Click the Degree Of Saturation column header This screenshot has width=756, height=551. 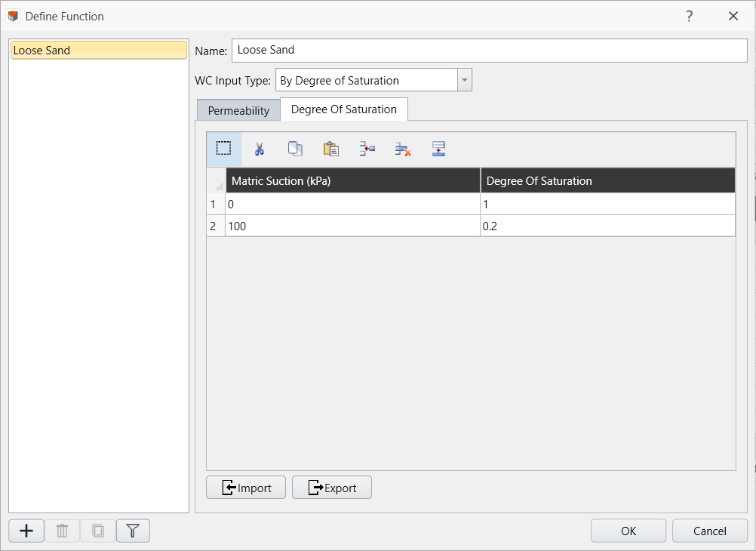[608, 181]
